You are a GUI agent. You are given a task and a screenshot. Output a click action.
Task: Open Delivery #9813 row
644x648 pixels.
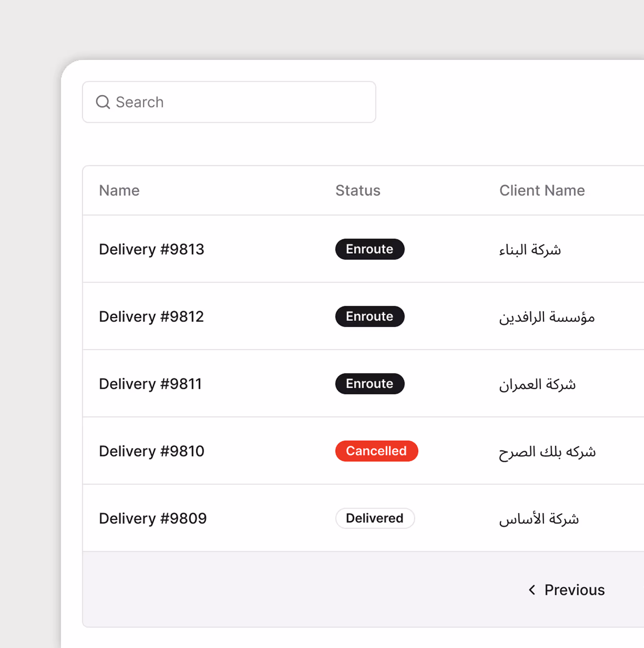coord(151,249)
